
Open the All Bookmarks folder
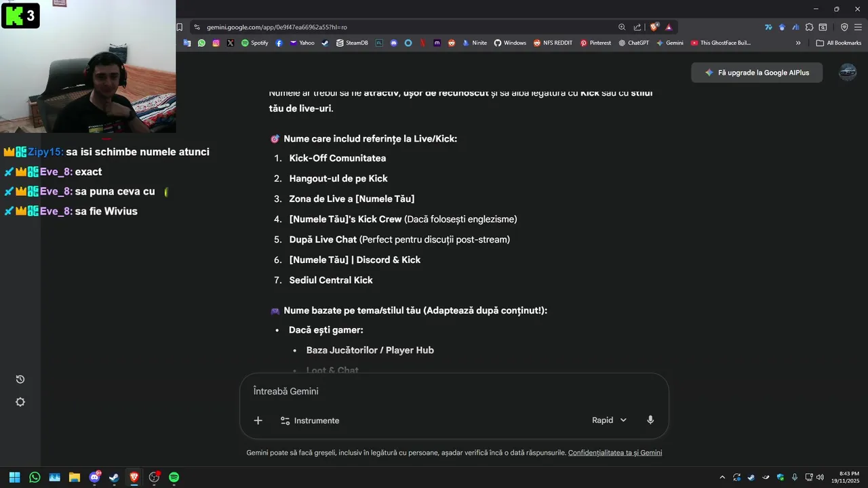click(x=838, y=43)
